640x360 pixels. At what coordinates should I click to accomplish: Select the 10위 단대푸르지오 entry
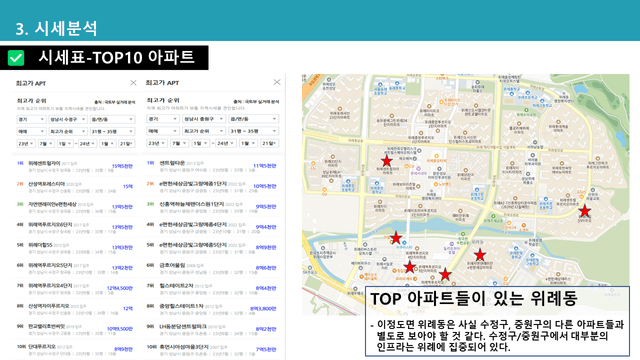[x=75, y=350]
